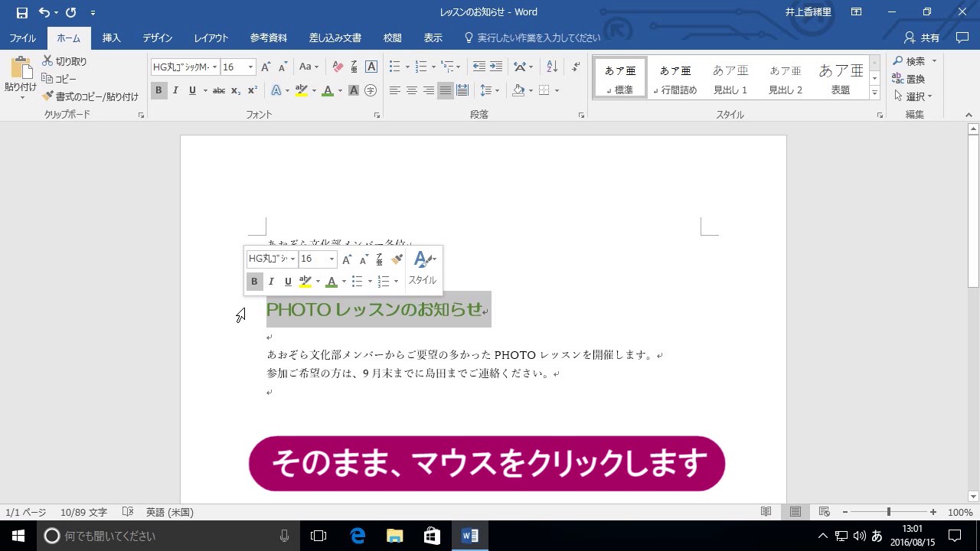Click the 共有 share button
This screenshot has height=551, width=980.
pos(922,37)
